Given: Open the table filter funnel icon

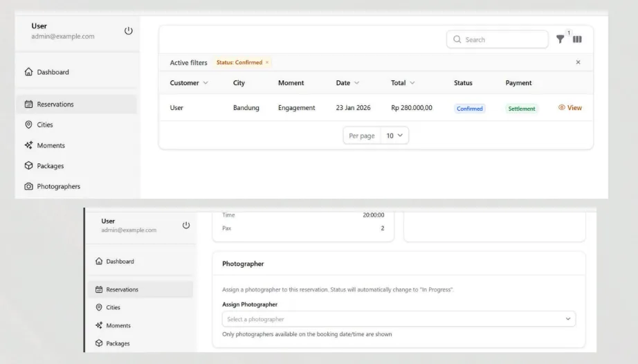Looking at the screenshot, I should [x=560, y=39].
